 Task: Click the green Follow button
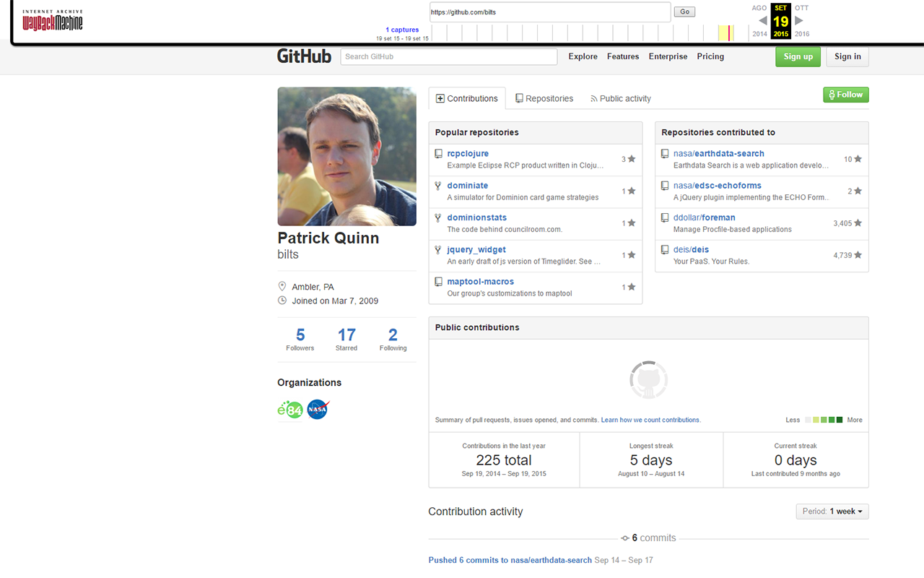point(845,94)
